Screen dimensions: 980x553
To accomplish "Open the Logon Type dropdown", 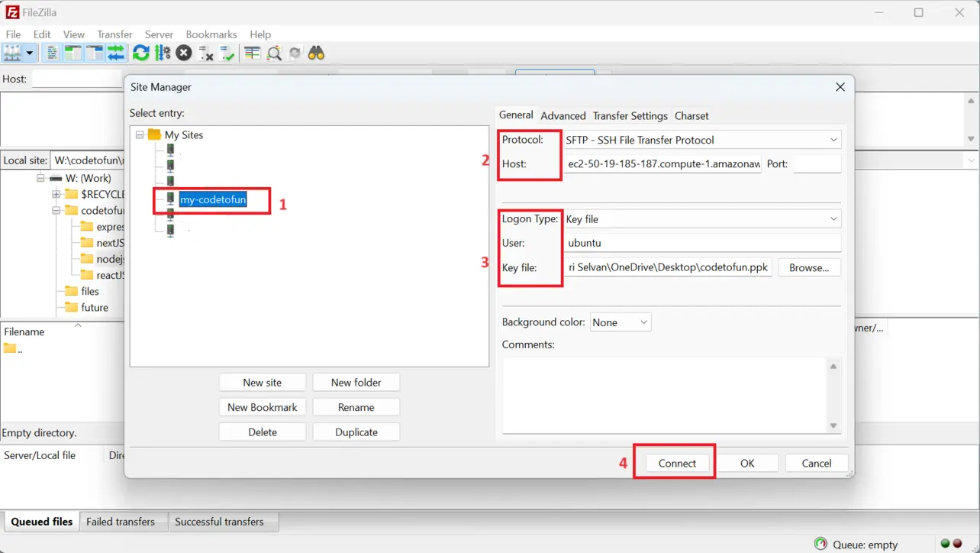I will pos(702,218).
